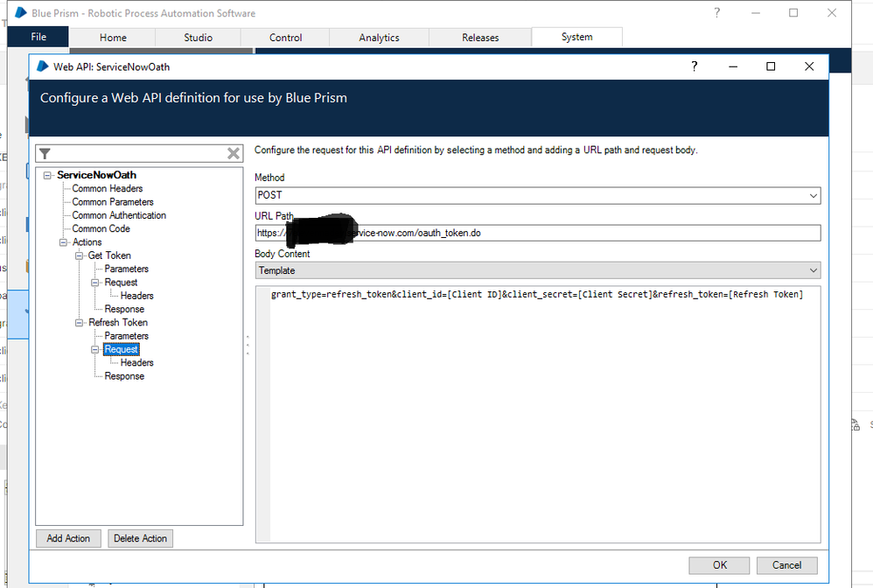Open the Method dropdown showing POST

(538, 195)
